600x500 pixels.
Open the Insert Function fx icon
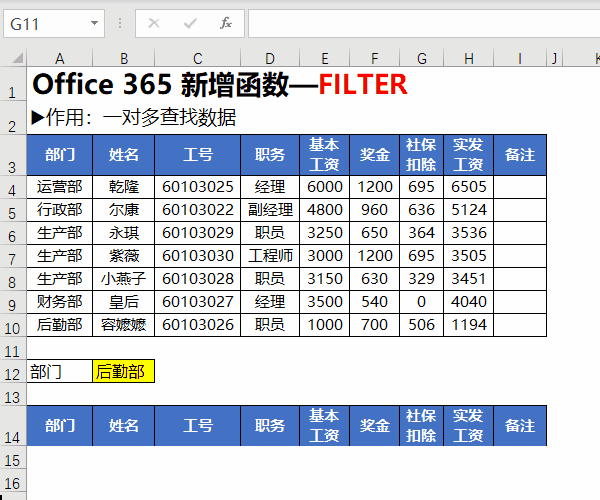226,23
